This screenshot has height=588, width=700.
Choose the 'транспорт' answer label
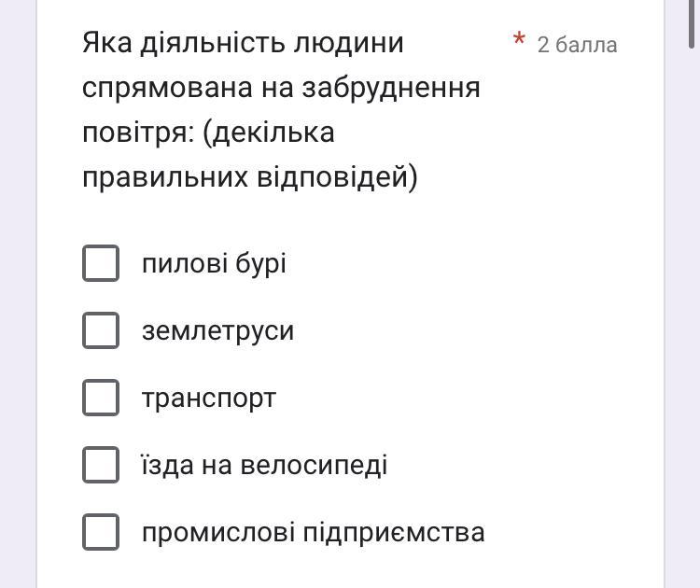(x=209, y=398)
